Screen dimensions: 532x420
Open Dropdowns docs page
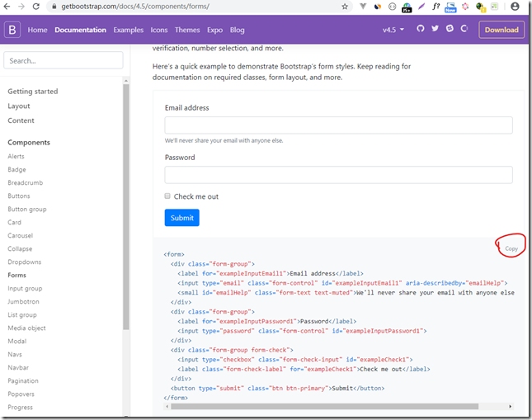coord(24,262)
